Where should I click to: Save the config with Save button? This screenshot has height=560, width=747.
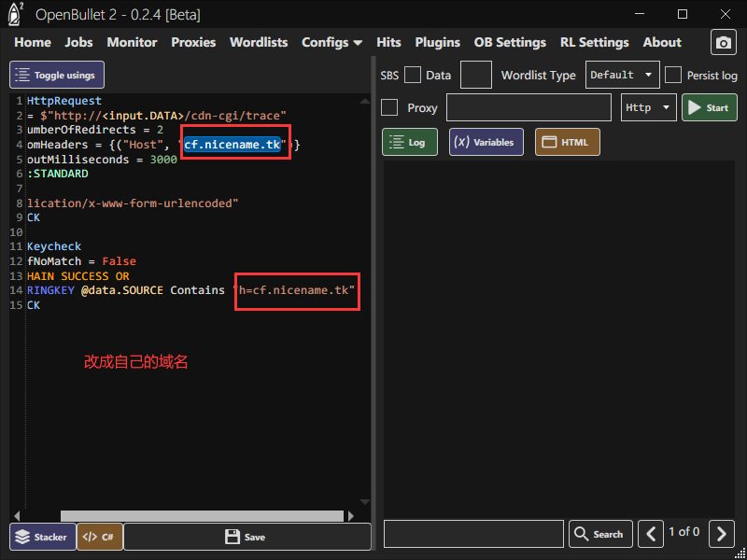coord(247,537)
